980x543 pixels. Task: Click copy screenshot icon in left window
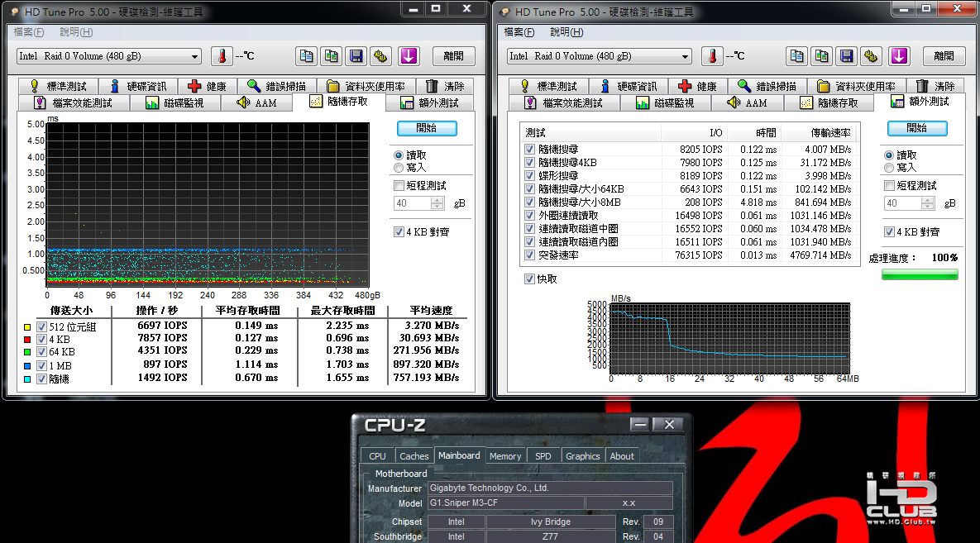point(332,56)
